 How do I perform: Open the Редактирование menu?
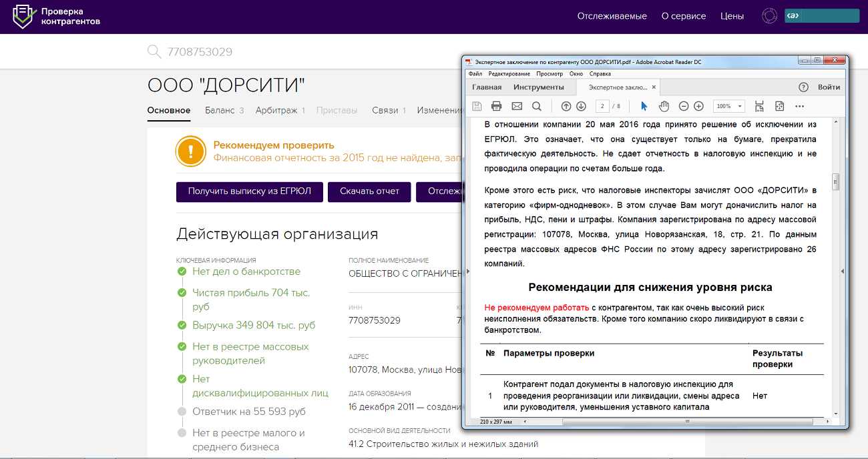click(x=509, y=73)
